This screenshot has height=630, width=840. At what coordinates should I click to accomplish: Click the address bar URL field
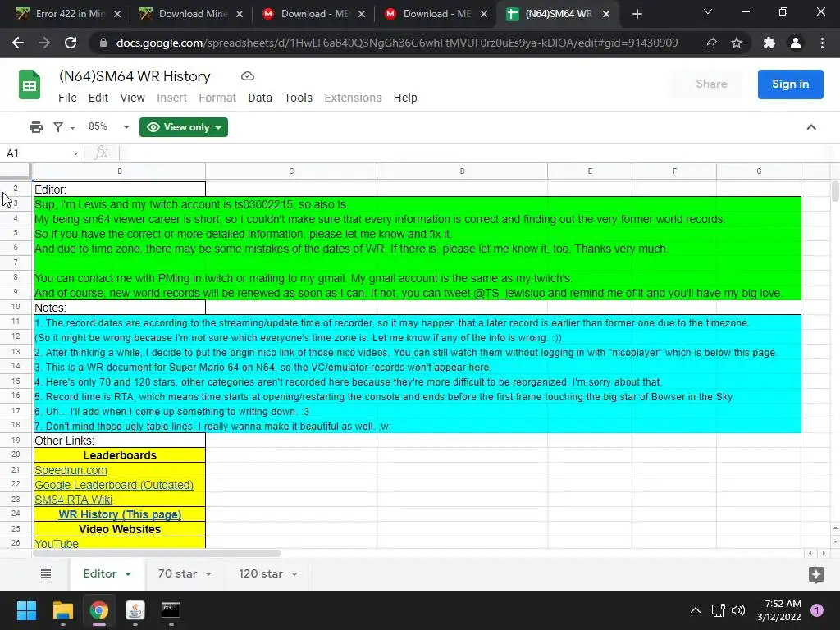396,43
